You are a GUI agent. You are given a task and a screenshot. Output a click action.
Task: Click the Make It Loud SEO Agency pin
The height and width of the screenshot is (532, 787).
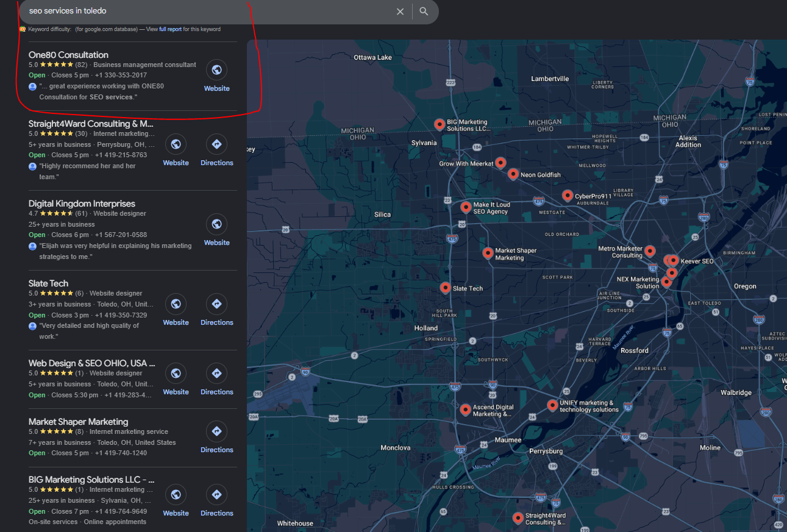click(x=466, y=207)
